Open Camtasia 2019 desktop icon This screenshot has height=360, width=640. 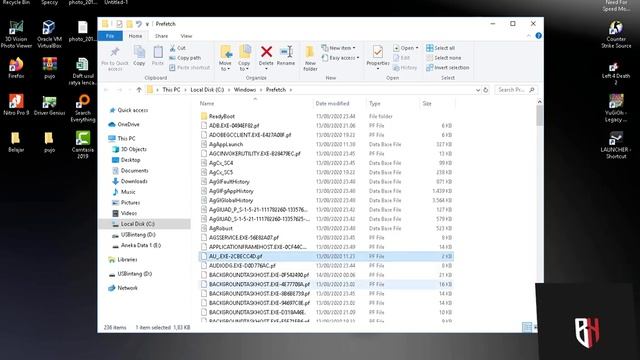[83, 145]
